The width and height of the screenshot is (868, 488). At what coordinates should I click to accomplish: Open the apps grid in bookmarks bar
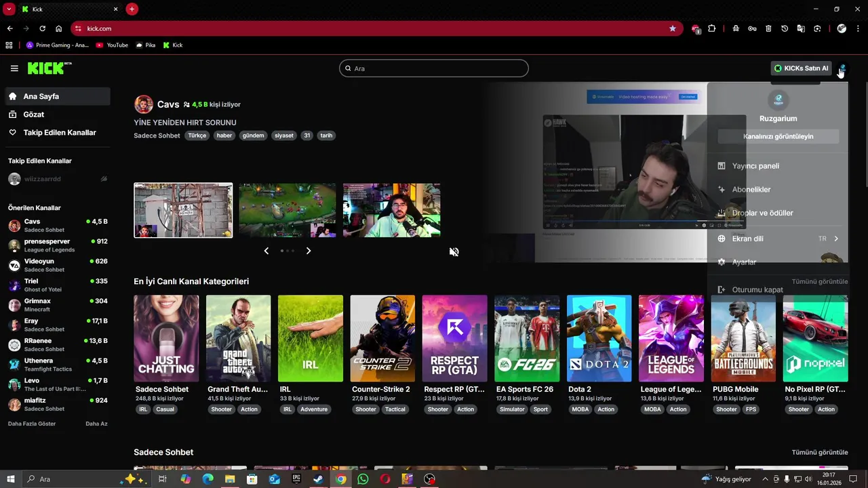pyautogui.click(x=9, y=45)
